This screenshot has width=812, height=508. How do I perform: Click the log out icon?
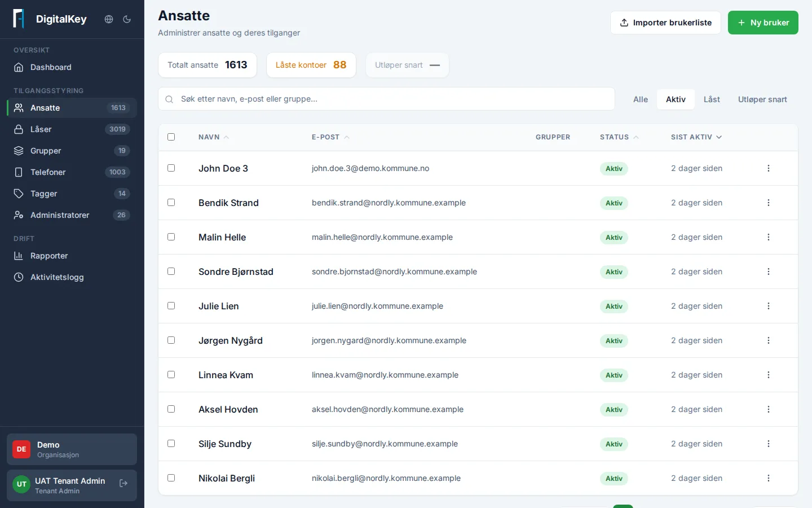point(123,483)
